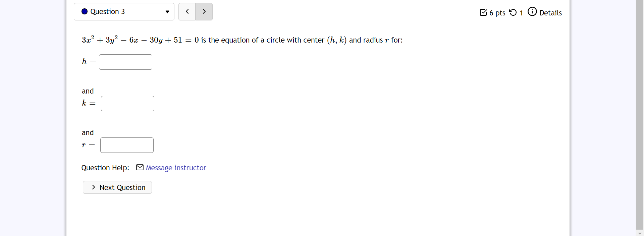Open the Details link
Screen dimensions: 644x236
[550, 13]
